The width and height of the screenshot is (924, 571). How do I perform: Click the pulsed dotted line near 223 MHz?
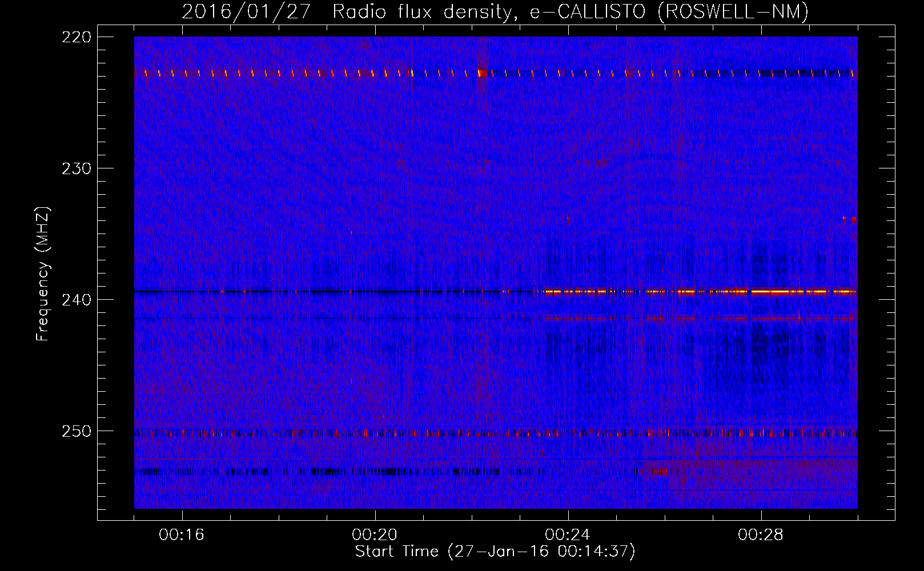tap(496, 73)
